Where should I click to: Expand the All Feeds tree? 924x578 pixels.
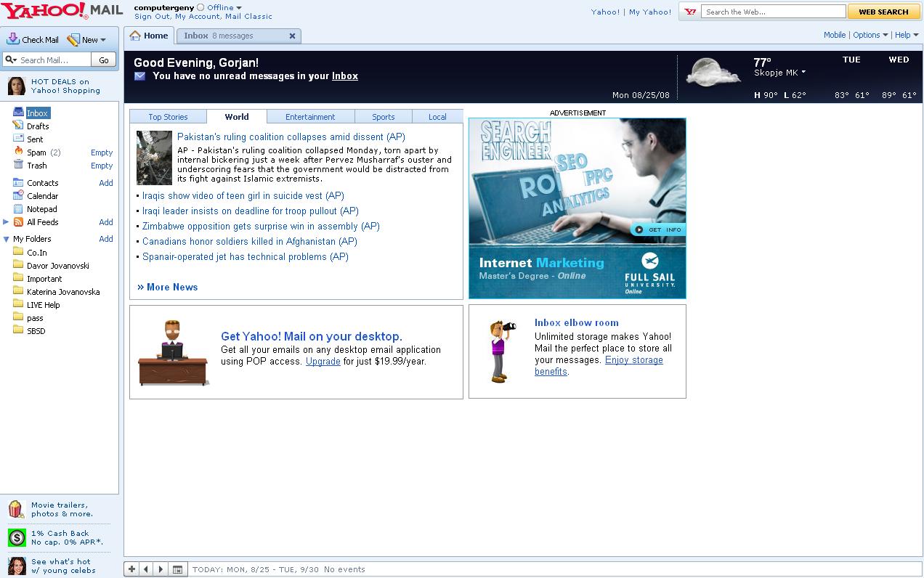(x=6, y=221)
